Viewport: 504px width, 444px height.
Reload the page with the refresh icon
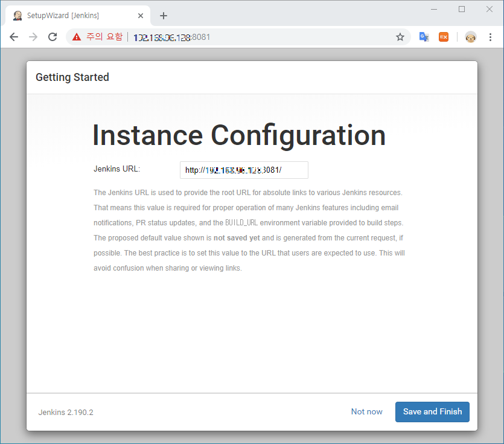53,37
